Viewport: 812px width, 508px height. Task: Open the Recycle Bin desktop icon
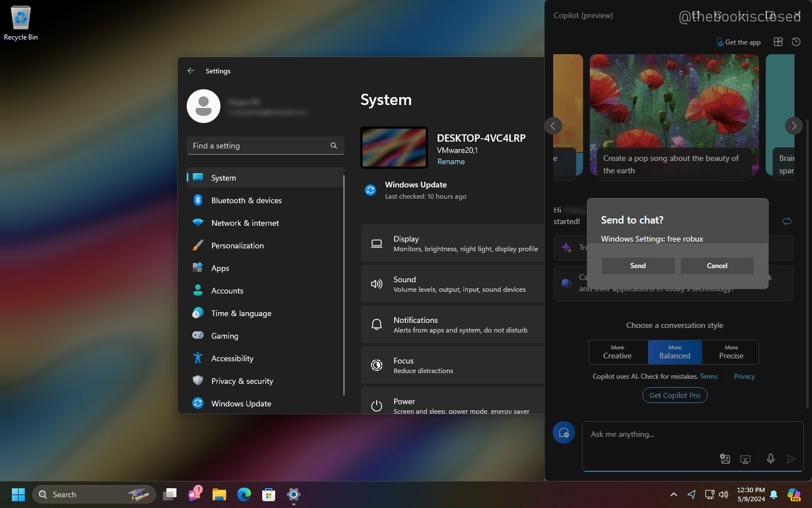coord(21,24)
